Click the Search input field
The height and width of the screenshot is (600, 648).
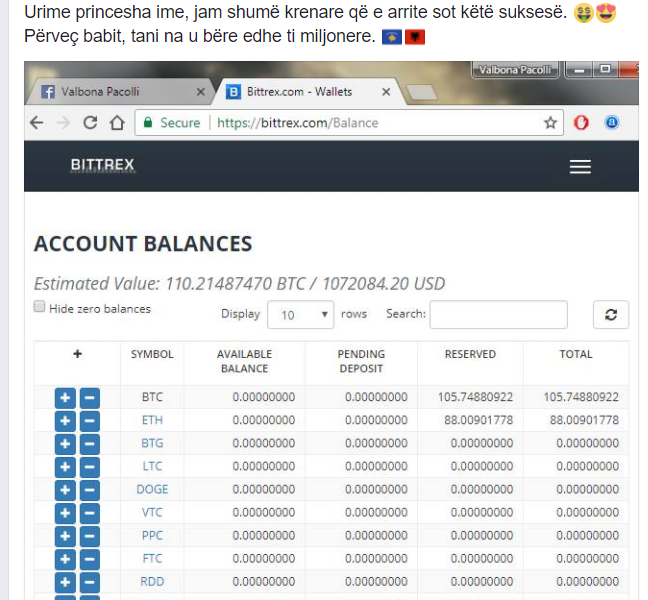[498, 314]
